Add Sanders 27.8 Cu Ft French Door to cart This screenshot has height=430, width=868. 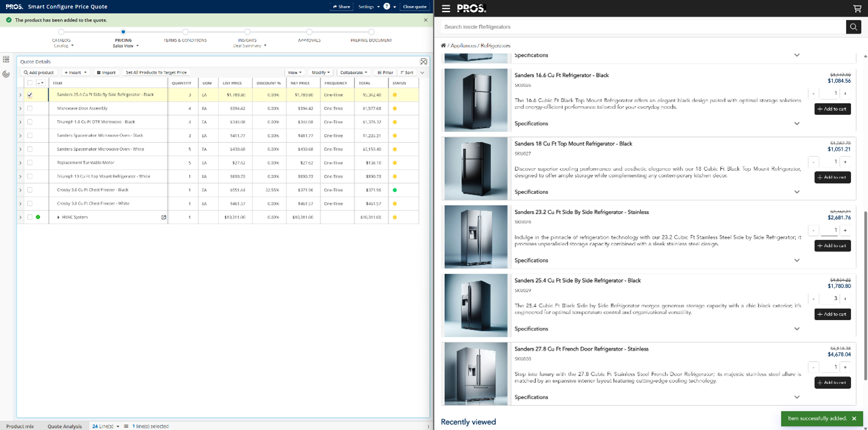(832, 383)
